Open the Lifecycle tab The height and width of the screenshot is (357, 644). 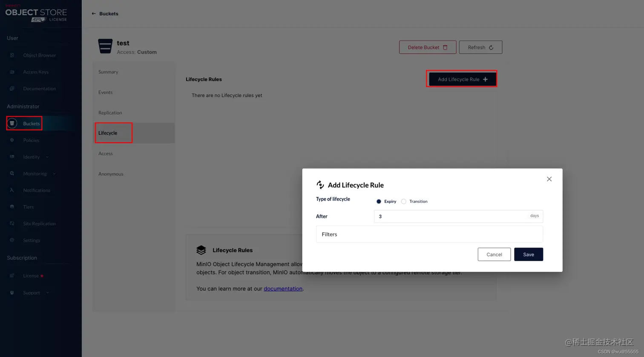[133, 133]
